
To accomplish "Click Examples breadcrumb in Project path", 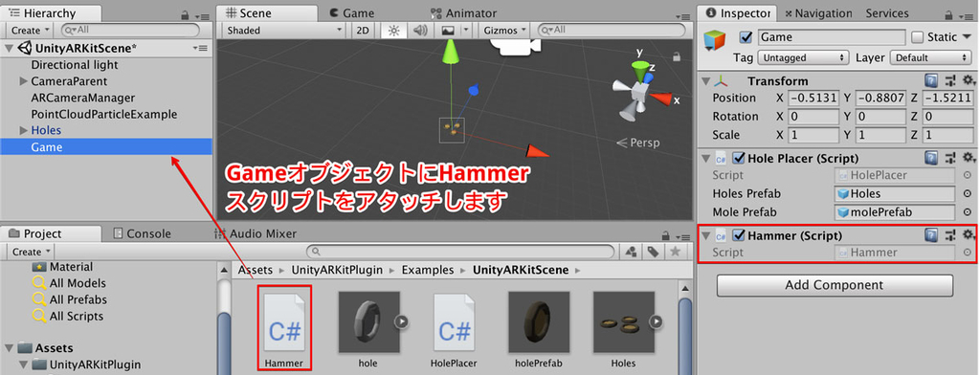I will click(428, 270).
